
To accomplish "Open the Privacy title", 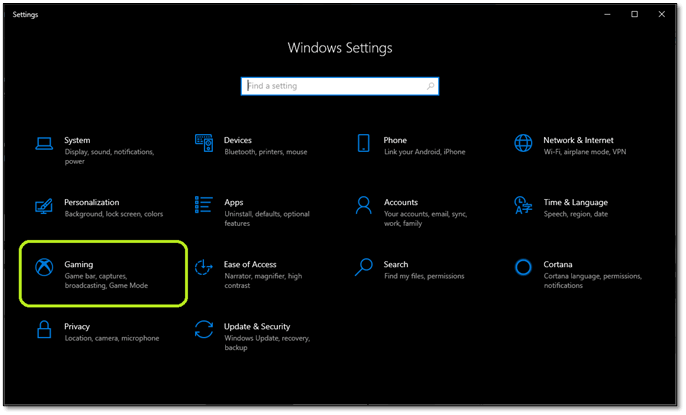I will coord(77,327).
